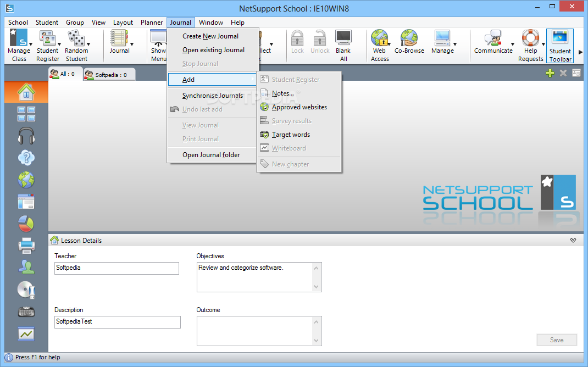
Task: Open the survey pie chart sidebar icon
Action: [x=26, y=224]
